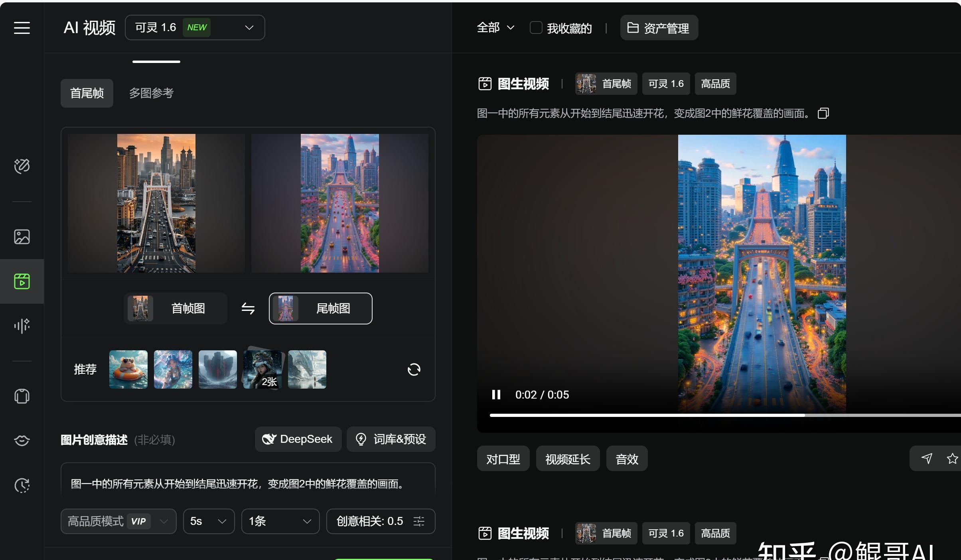This screenshot has width=961, height=560.
Task: Open the 5s duration dropdown
Action: [x=209, y=521]
